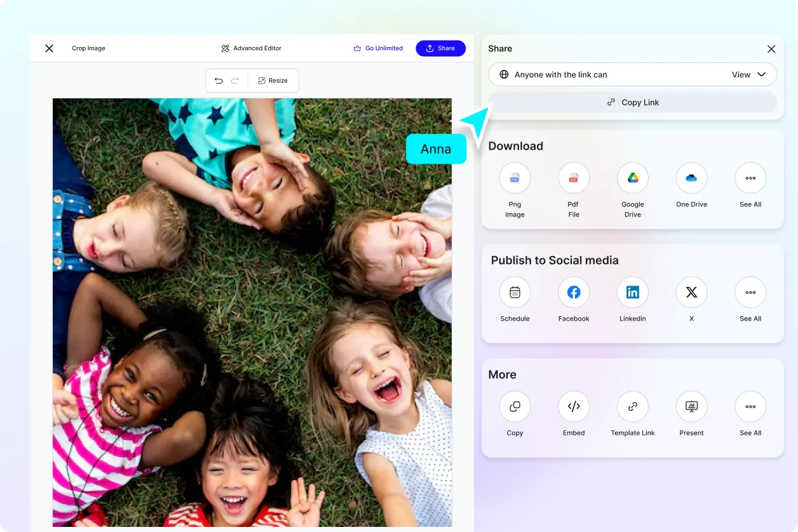The width and height of the screenshot is (798, 532).
Task: Download as Png Image
Action: (515, 178)
